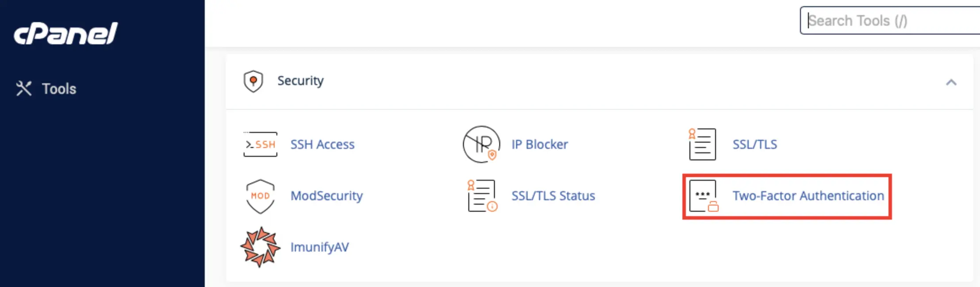Open the SSH Access link
Screen dimensions: 980x287
tap(322, 144)
